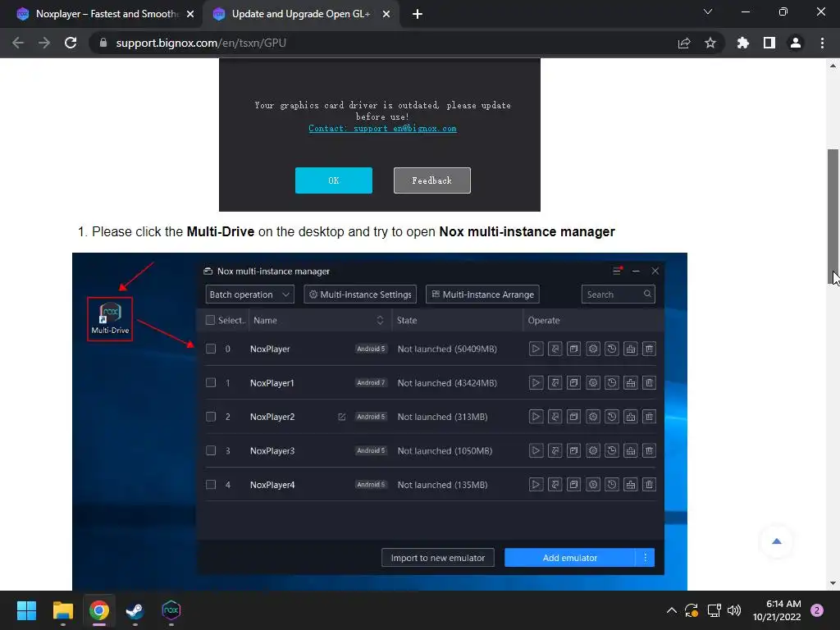Image resolution: width=840 pixels, height=630 pixels.
Task: Click the scroll-to-top arrow button
Action: 776,541
